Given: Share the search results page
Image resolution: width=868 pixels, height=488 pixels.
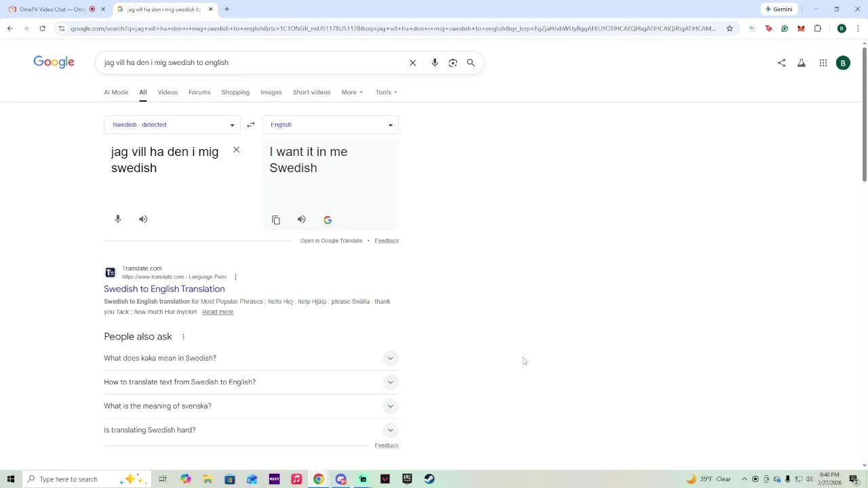Looking at the screenshot, I should (x=781, y=62).
